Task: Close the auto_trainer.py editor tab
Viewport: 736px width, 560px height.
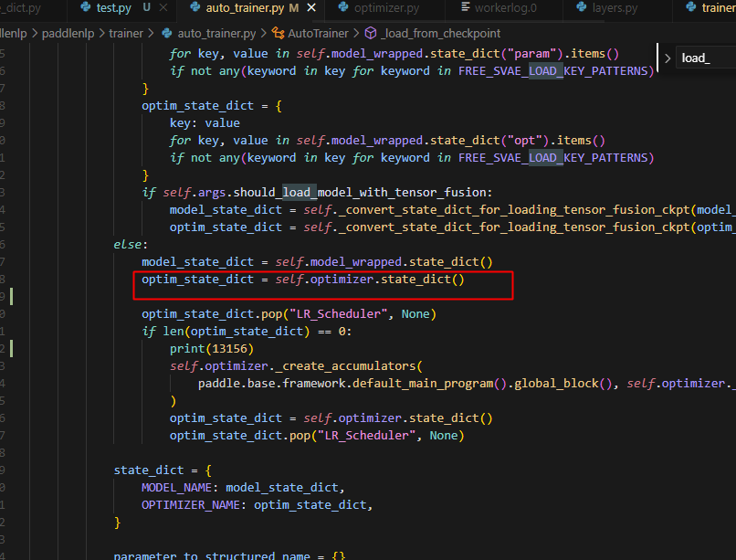Action: pyautogui.click(x=310, y=8)
